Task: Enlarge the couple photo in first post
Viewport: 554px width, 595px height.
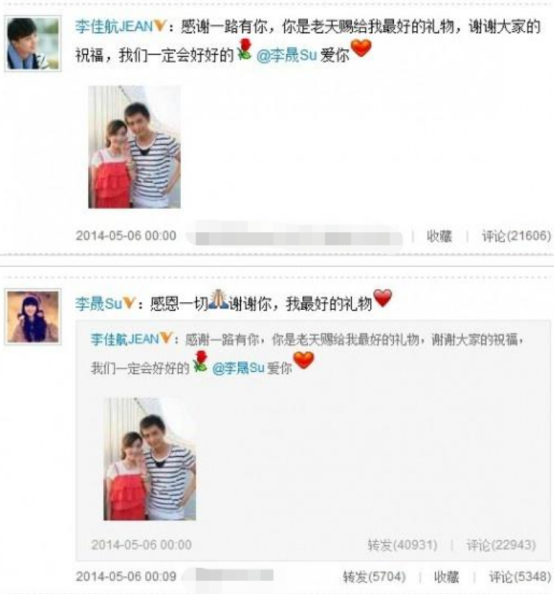Action: pyautogui.click(x=134, y=147)
